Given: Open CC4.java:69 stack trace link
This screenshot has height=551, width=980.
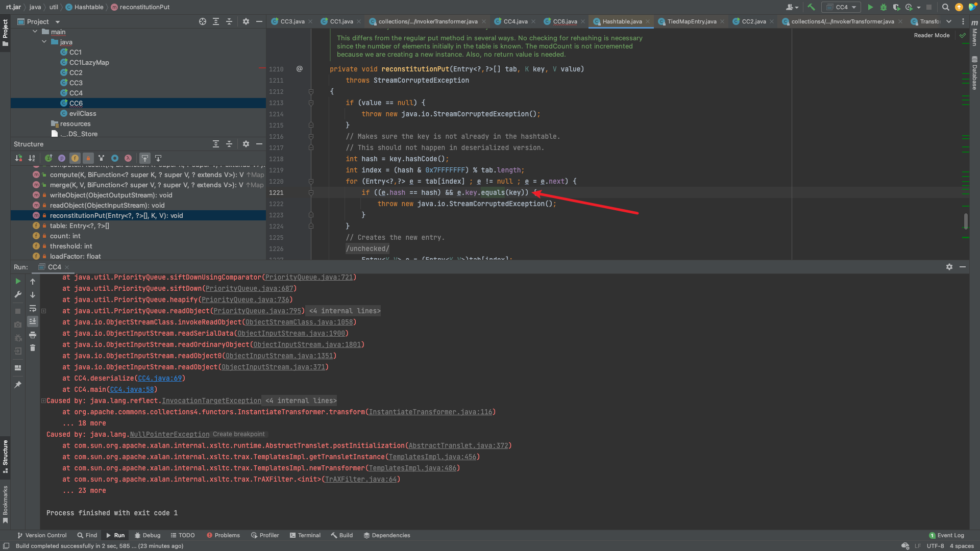Looking at the screenshot, I should 160,379.
